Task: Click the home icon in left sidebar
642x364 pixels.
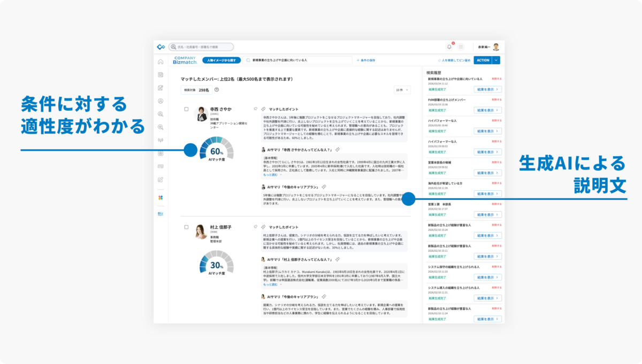Action: (160, 61)
